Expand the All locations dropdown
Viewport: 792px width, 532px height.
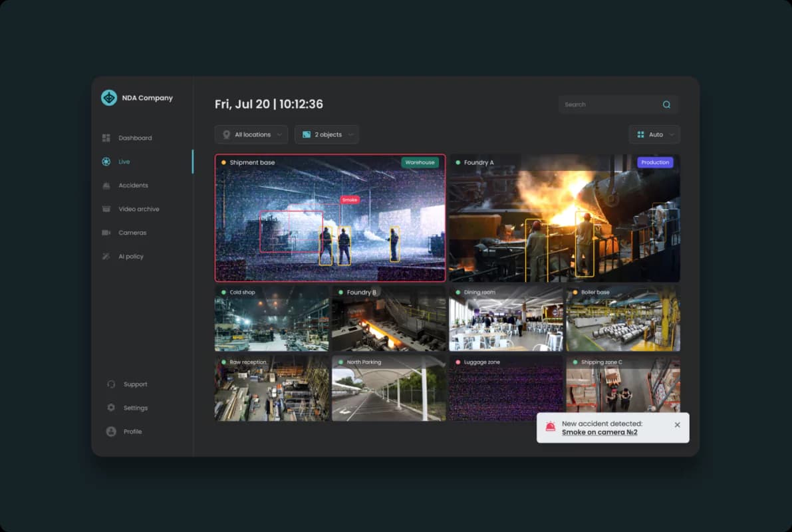251,134
